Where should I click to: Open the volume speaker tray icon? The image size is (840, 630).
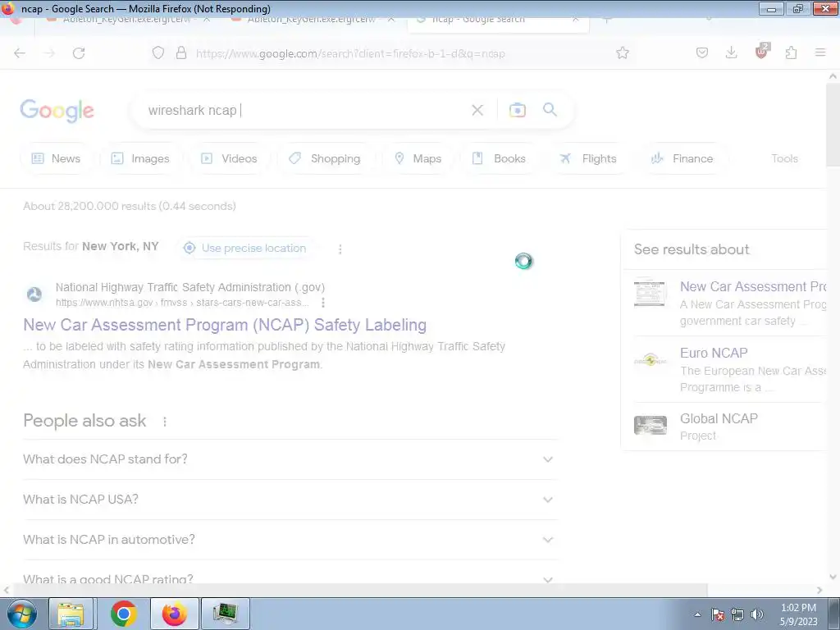point(757,614)
